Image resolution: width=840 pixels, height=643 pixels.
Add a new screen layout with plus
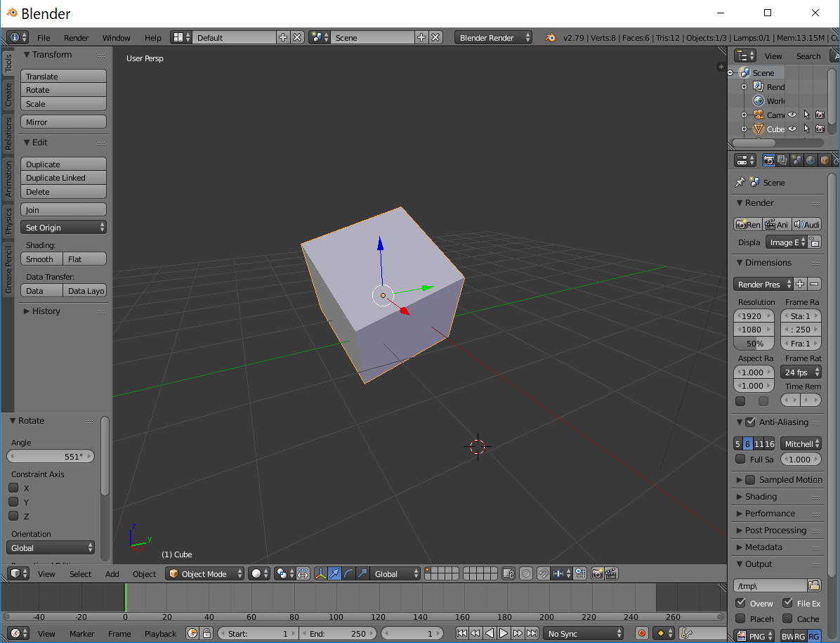(x=283, y=37)
